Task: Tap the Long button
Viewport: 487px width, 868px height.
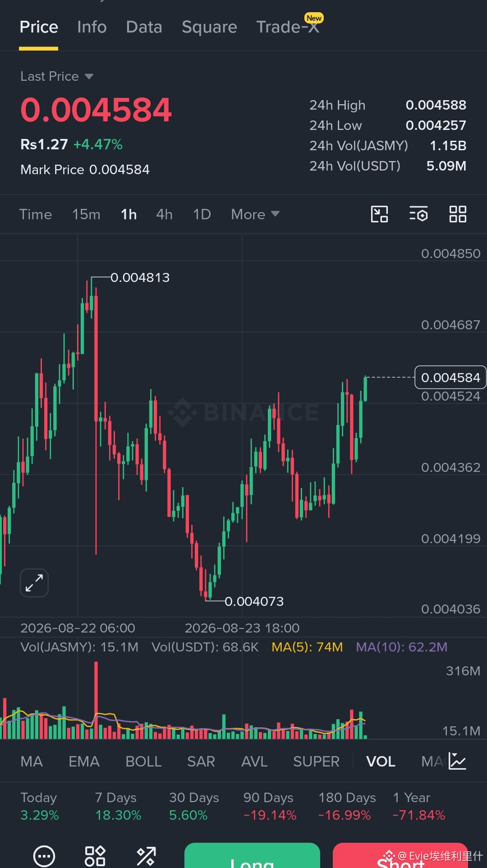Action: tap(252, 855)
